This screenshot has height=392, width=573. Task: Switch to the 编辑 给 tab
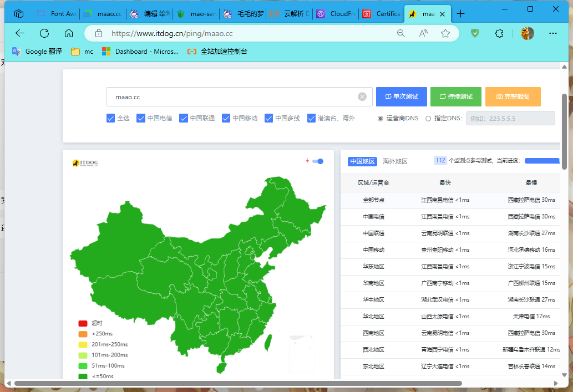coord(150,14)
